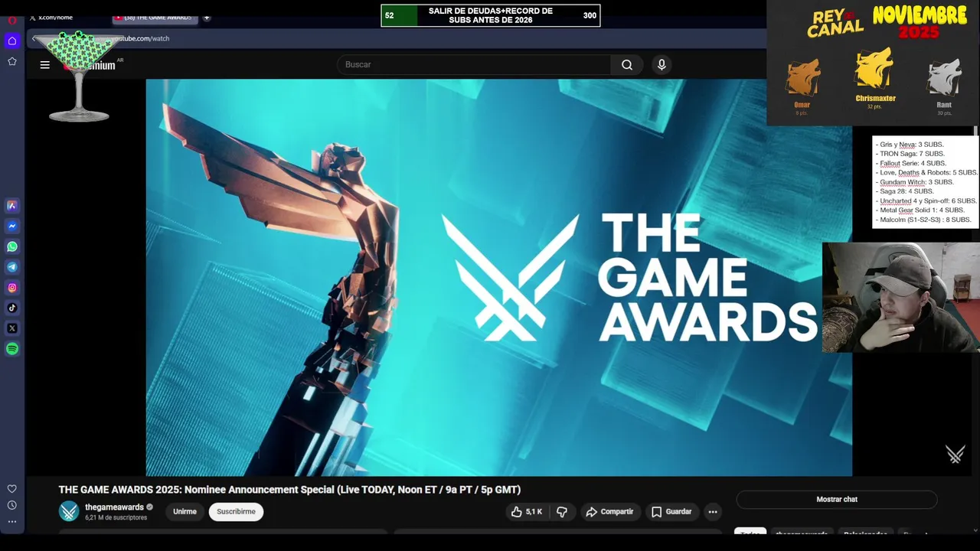Click the Game Awards watermark on video
The height and width of the screenshot is (551, 980).
coord(955,455)
